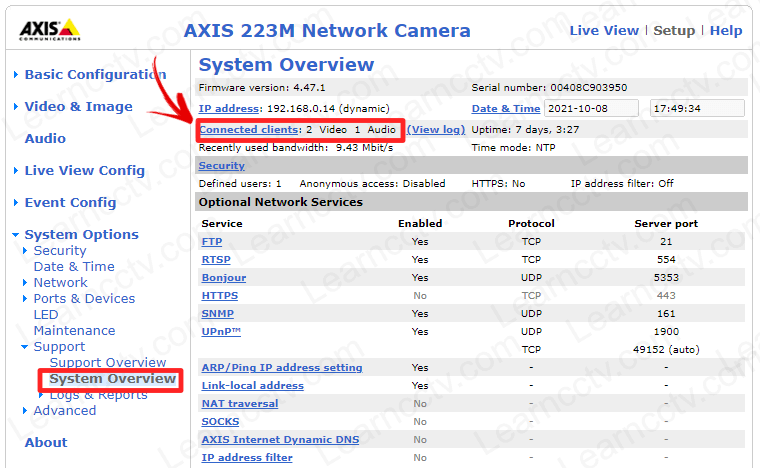Click the Connected clients link

click(x=249, y=130)
